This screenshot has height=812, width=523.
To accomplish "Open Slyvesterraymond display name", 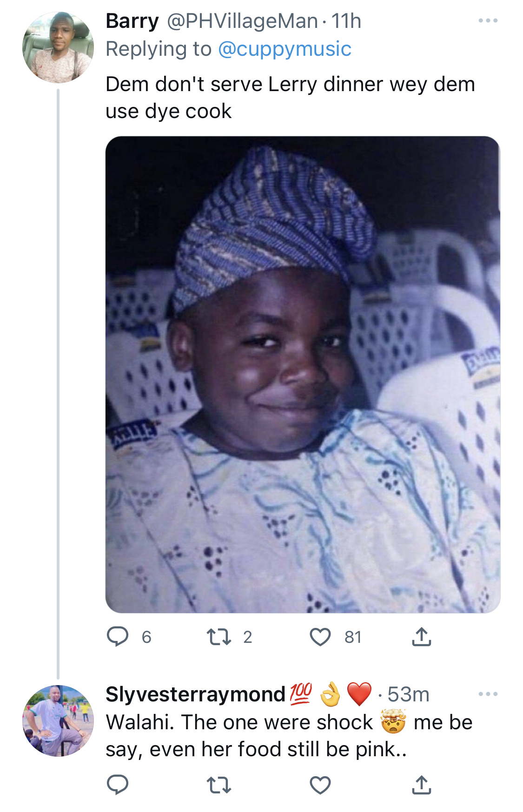I will [x=195, y=694].
